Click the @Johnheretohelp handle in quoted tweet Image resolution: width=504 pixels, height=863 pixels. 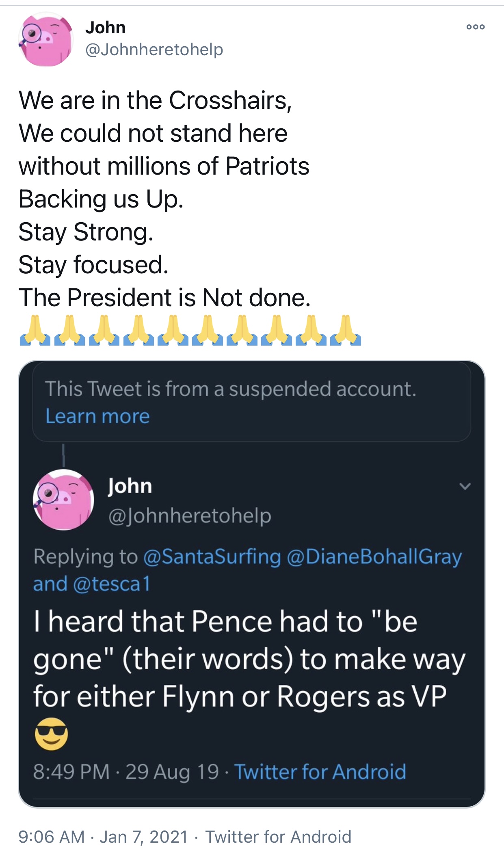189,516
